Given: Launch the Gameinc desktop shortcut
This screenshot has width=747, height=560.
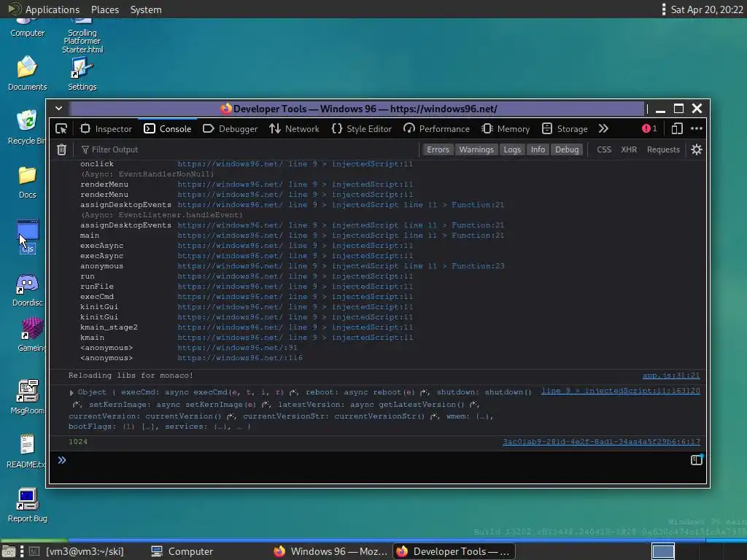Looking at the screenshot, I should point(31,335).
